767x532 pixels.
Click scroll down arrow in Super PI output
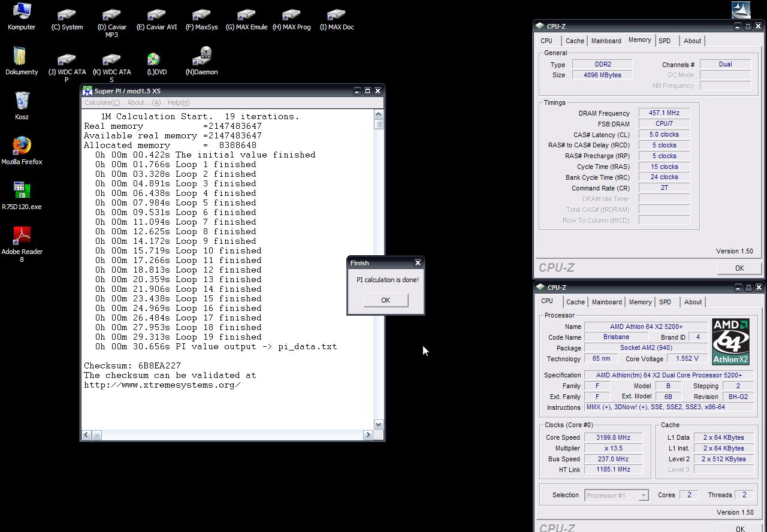[378, 425]
